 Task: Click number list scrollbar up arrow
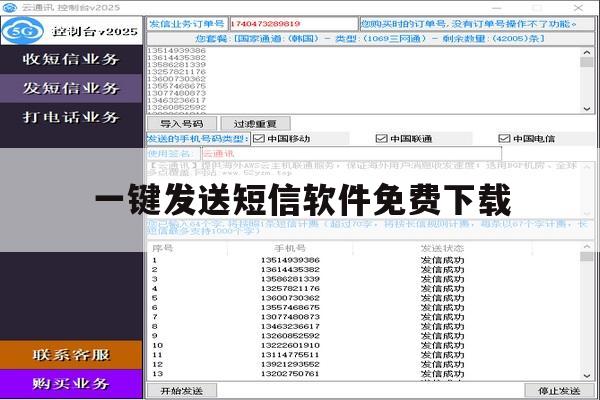click(587, 52)
